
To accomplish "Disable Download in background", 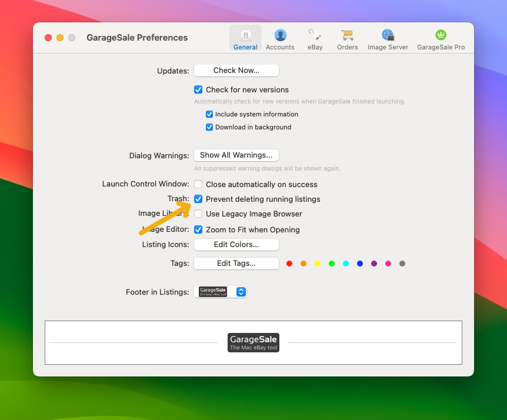I will click(209, 127).
